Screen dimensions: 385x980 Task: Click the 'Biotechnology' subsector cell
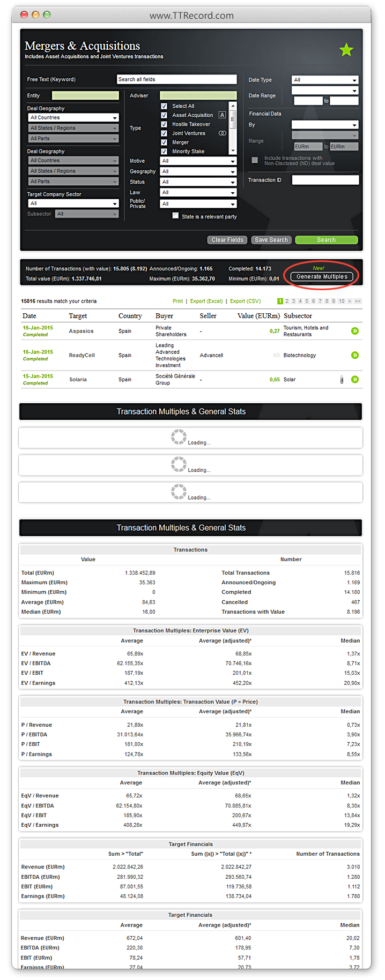pos(300,355)
